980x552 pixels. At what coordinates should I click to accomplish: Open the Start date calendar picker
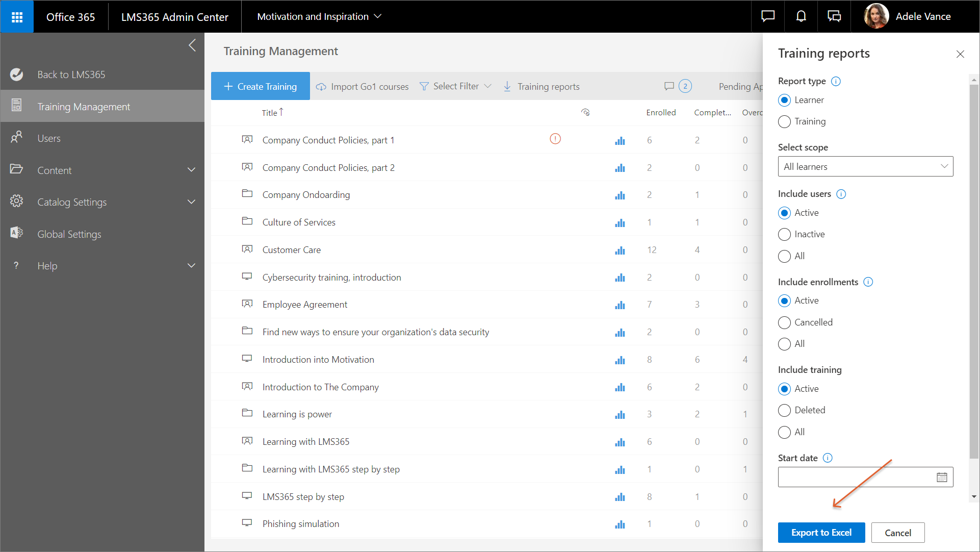[x=941, y=477]
